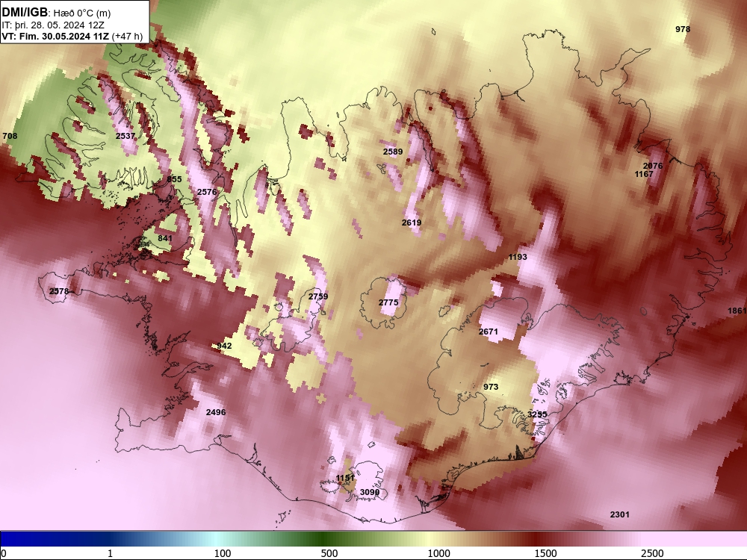Select the 2496 height label
This screenshot has width=747, height=560.
click(216, 412)
